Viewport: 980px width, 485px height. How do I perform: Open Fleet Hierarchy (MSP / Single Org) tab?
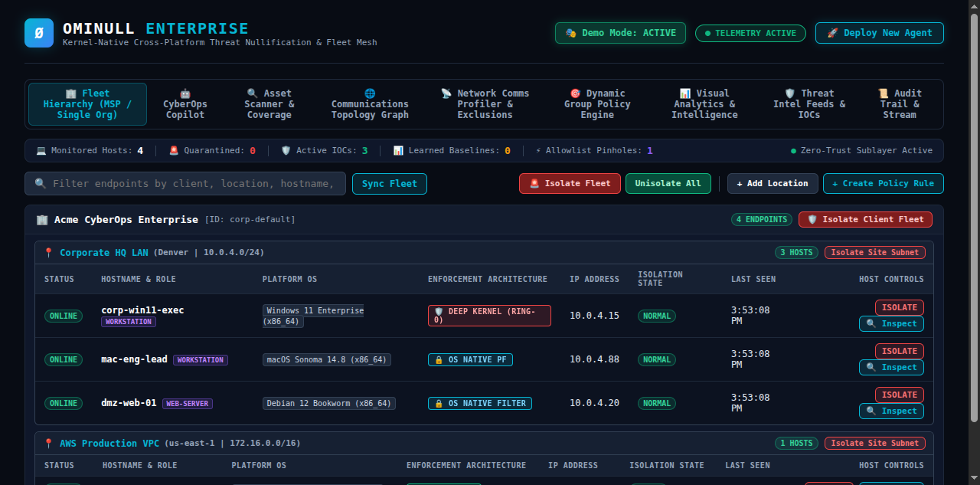pyautogui.click(x=87, y=104)
